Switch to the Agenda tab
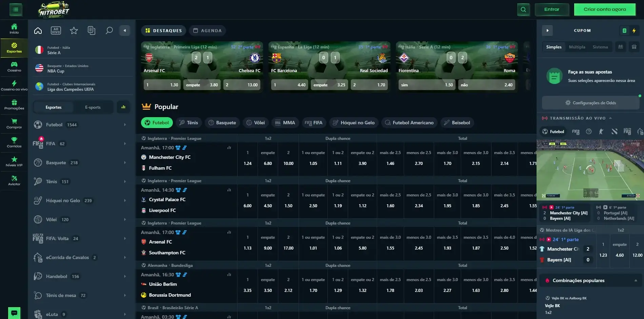Viewport: 644px width, 319px height. point(207,30)
